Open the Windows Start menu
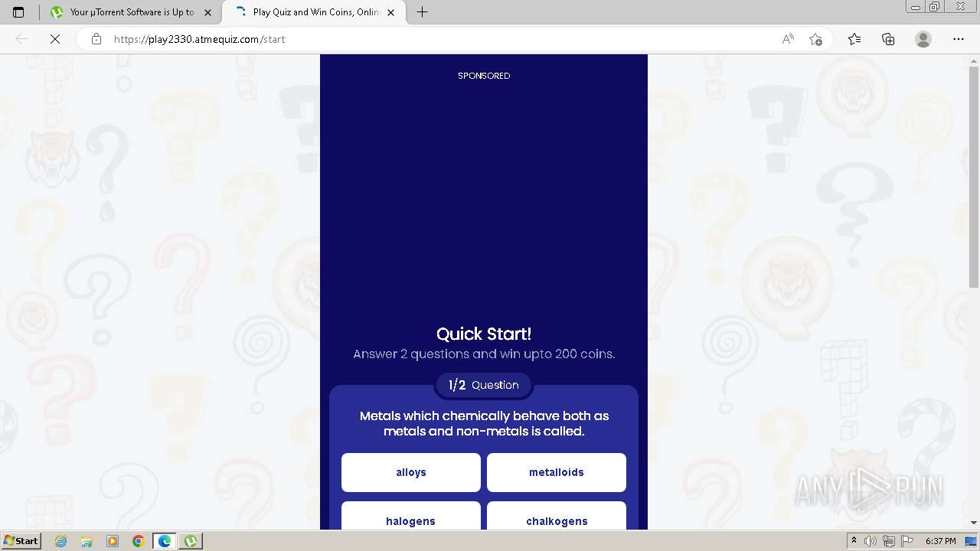The image size is (980, 551). coord(21,540)
